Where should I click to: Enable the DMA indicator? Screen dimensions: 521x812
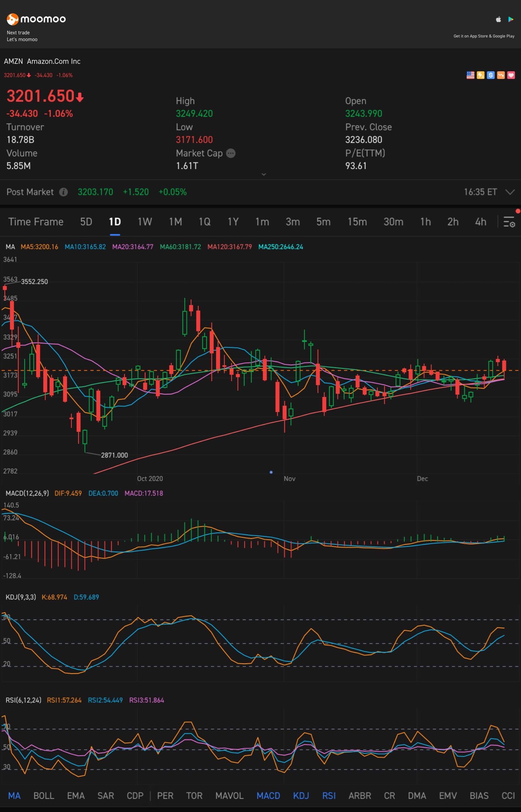[x=417, y=796]
